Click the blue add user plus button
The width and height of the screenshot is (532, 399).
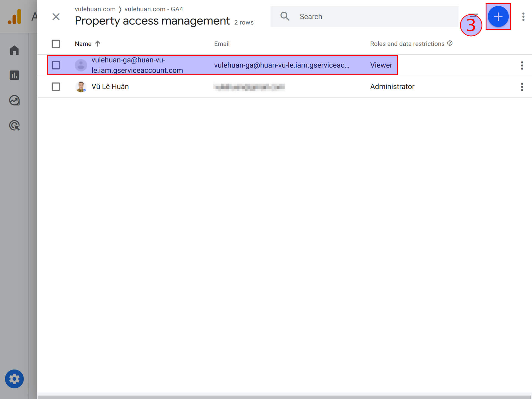(x=498, y=17)
